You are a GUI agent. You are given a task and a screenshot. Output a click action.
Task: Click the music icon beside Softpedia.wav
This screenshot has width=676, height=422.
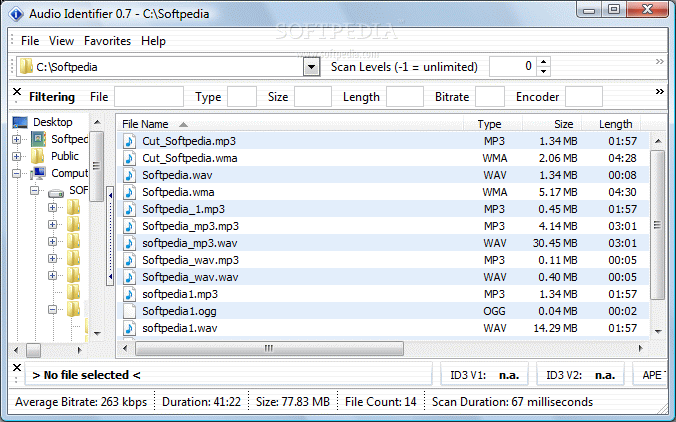129,175
